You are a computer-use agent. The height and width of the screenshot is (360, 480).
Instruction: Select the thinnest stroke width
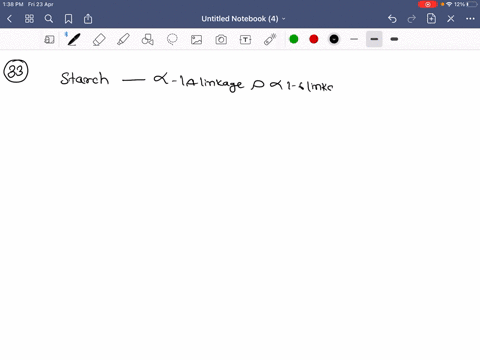[354, 39]
